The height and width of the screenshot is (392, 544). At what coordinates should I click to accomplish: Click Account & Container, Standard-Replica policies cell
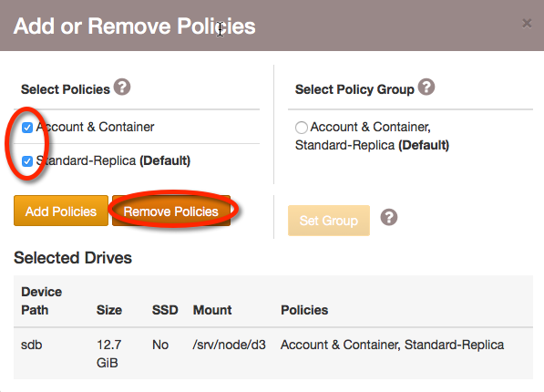coord(393,345)
